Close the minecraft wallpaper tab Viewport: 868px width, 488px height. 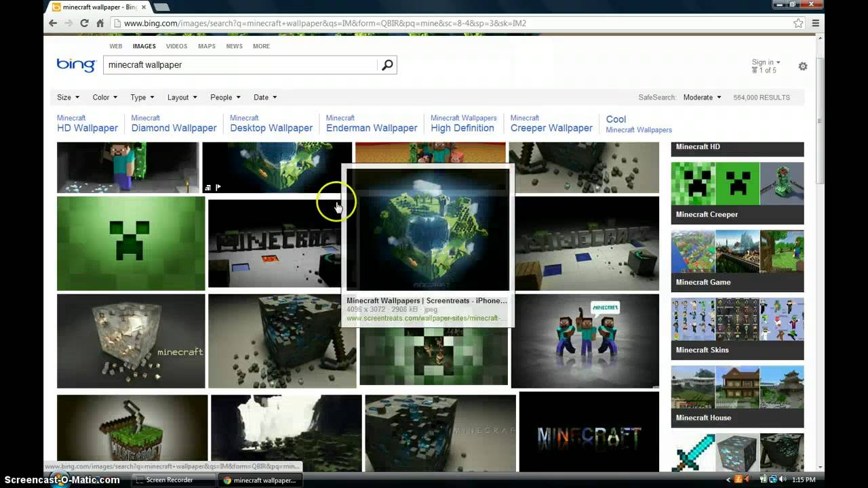pyautogui.click(x=143, y=7)
